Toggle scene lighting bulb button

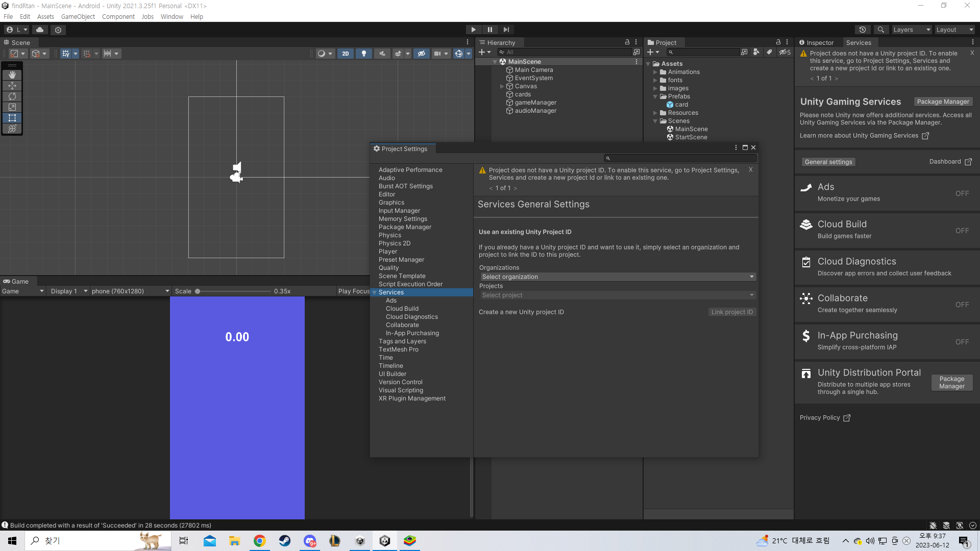[x=364, y=54]
